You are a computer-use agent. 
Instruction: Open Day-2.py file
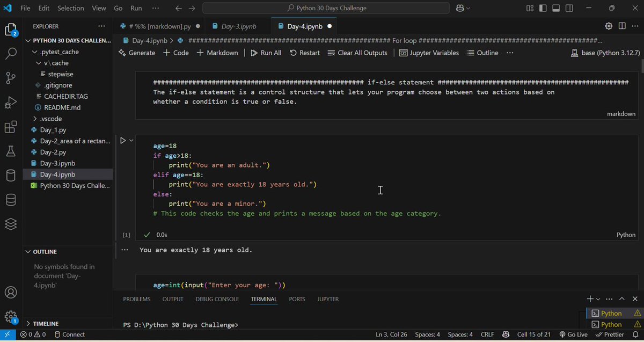pos(53,152)
